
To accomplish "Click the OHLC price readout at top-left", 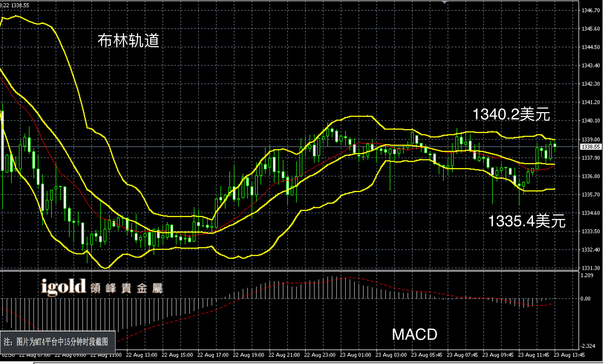I will 14,5.
